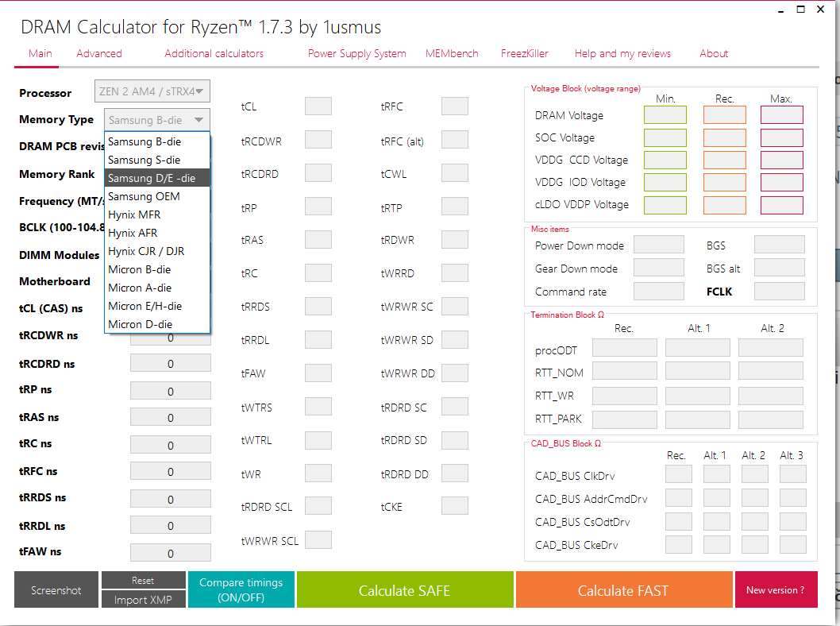Check for New version button
This screenshot has width=840, height=626.
point(776,589)
